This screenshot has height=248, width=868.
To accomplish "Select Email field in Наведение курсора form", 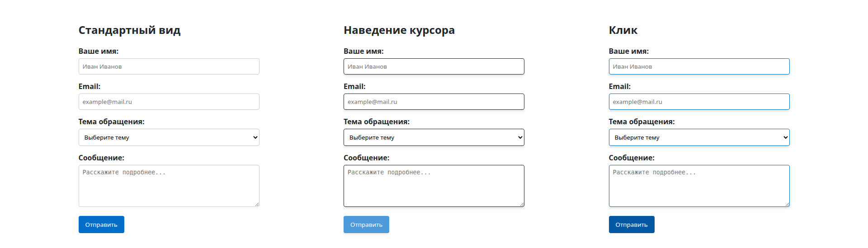I will click(x=434, y=102).
